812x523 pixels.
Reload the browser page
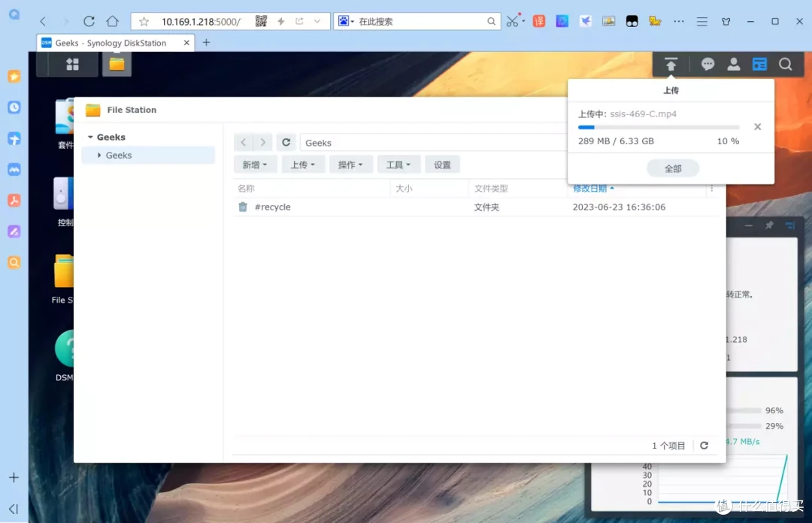[89, 21]
